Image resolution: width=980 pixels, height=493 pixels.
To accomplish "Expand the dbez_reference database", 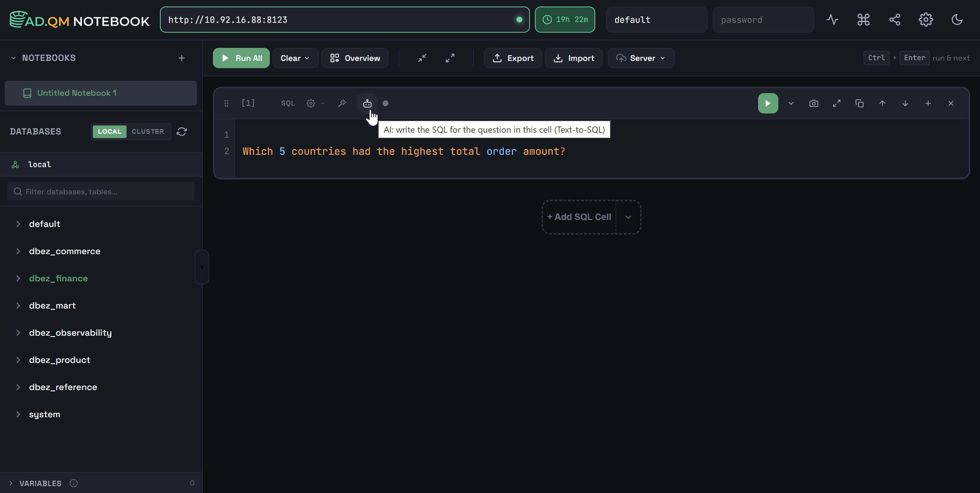I will coord(18,387).
